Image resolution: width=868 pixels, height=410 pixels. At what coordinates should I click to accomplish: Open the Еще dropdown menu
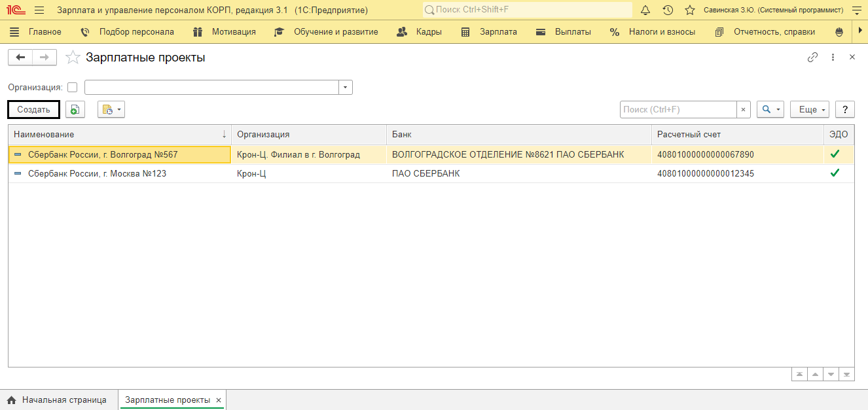(x=810, y=110)
